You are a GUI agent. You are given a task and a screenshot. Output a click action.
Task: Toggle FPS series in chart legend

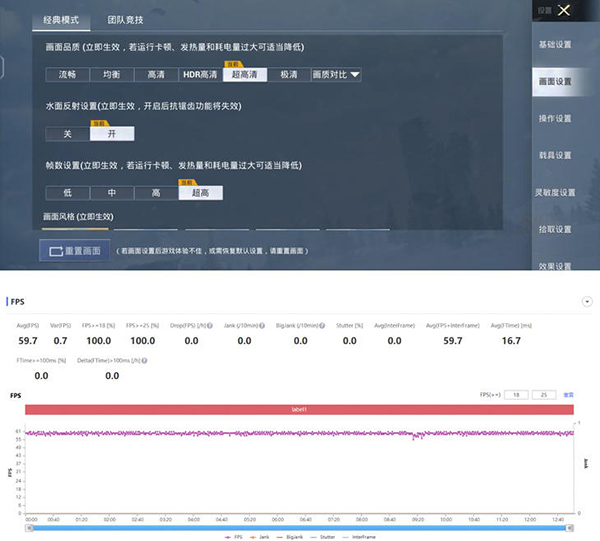(238, 535)
